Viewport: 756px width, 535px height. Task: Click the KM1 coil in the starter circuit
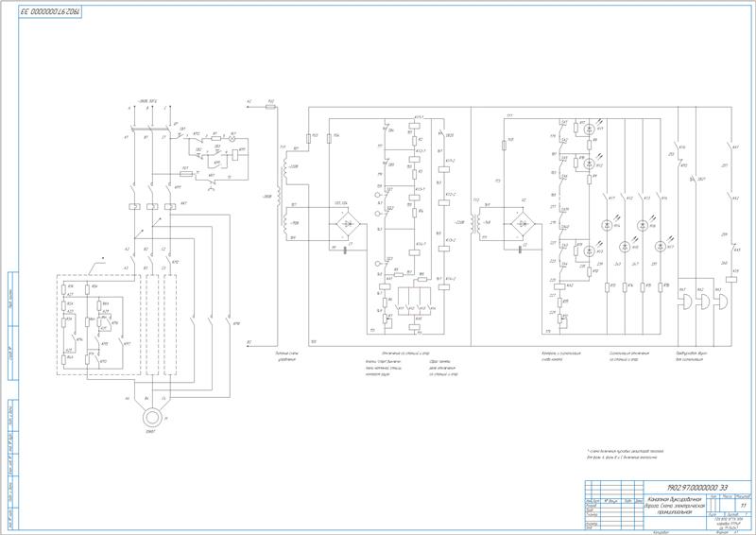tap(235, 155)
